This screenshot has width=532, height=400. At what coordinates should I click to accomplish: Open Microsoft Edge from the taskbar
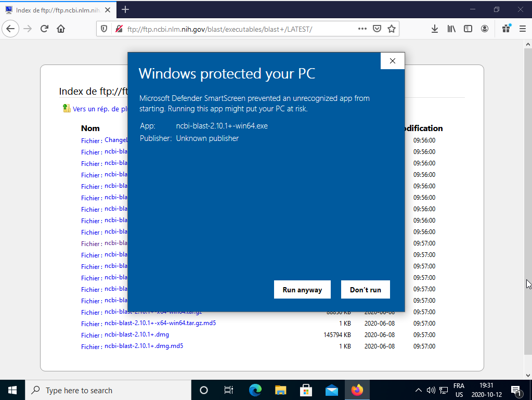pos(255,390)
